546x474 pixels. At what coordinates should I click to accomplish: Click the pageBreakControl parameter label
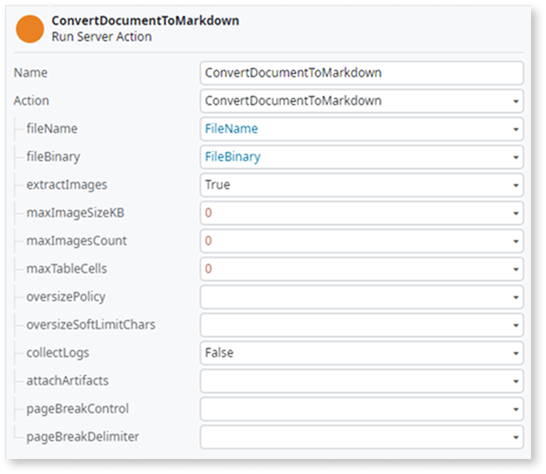point(78,409)
